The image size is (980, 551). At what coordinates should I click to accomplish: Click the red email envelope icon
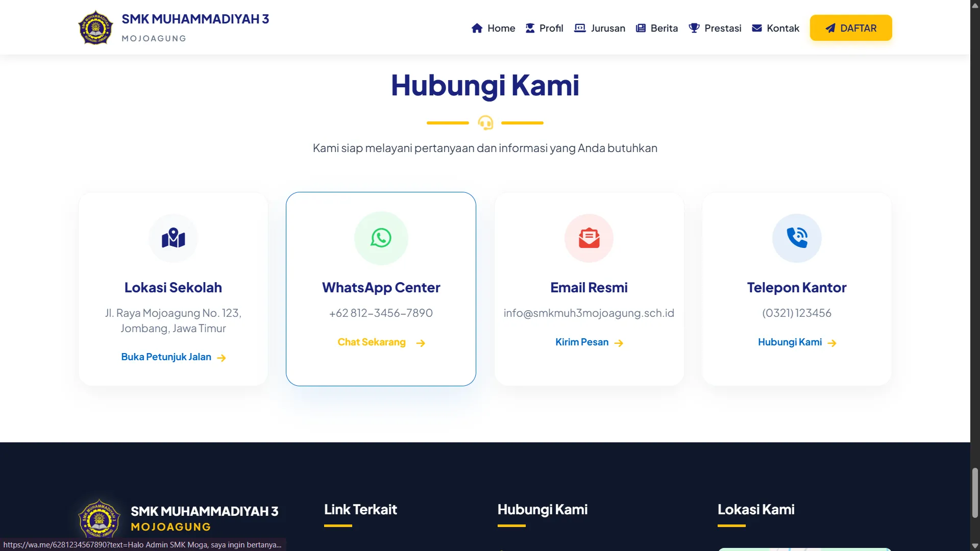click(x=589, y=238)
